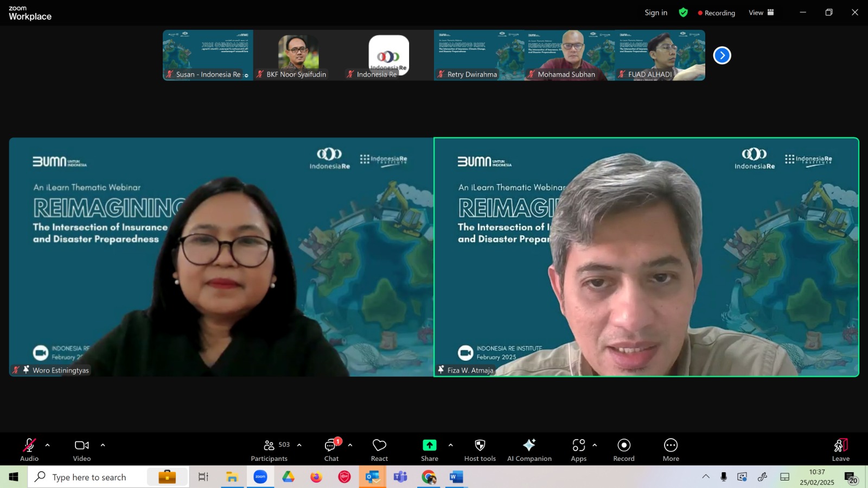868x488 pixels.
Task: Leave the meeting via Leave button
Action: (x=841, y=450)
